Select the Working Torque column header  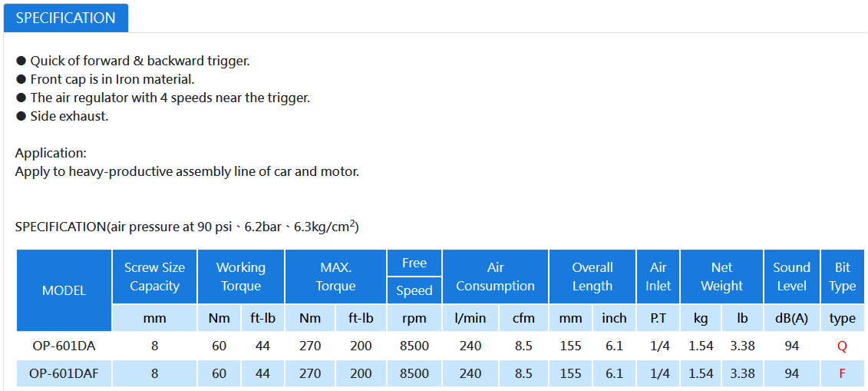point(241,277)
